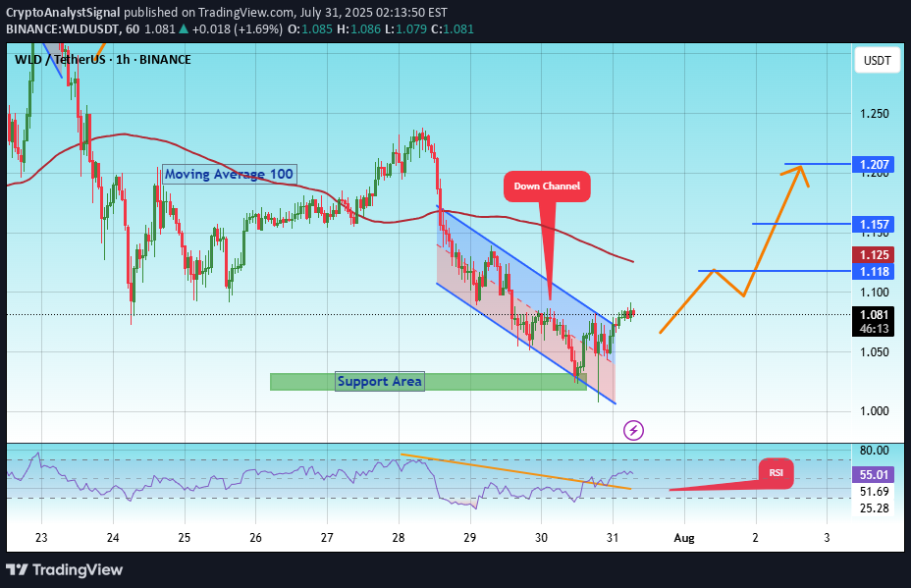Image resolution: width=911 pixels, height=588 pixels.
Task: Select the Support Area label
Action: (380, 381)
